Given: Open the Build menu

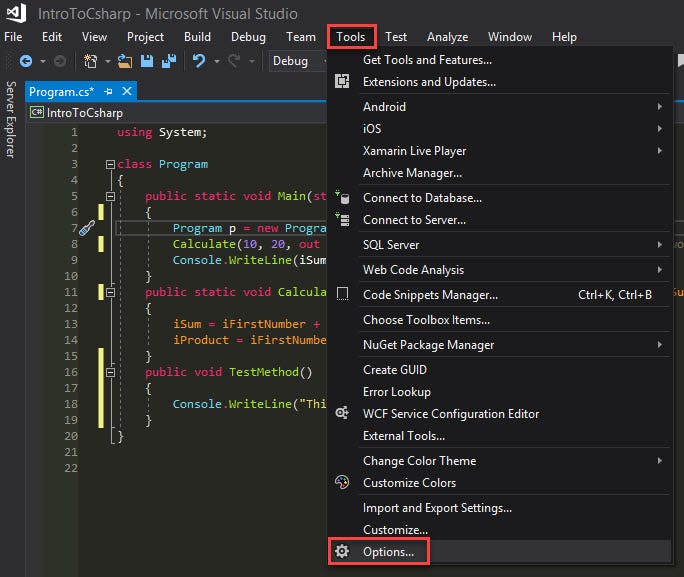Looking at the screenshot, I should point(197,37).
